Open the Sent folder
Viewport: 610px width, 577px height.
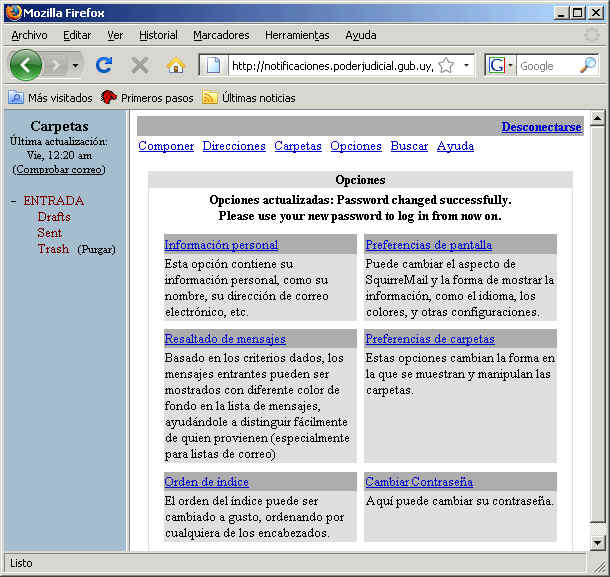(x=49, y=233)
